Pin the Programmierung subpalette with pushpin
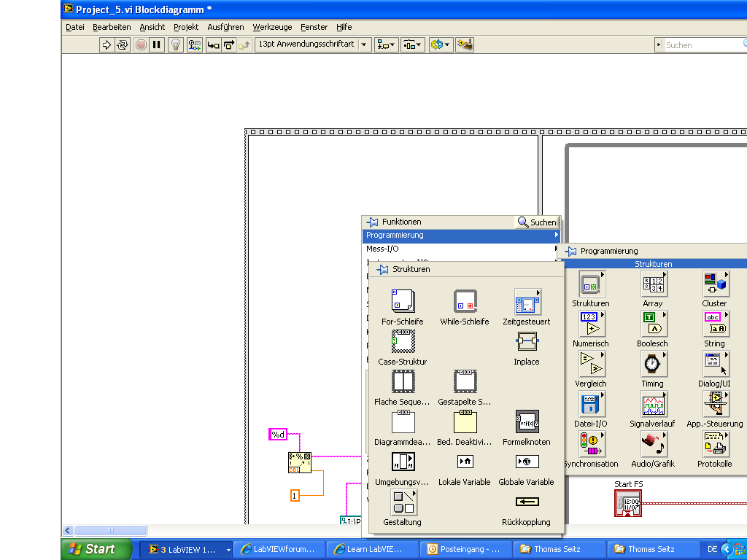This screenshot has height=560, width=747. 570,252
